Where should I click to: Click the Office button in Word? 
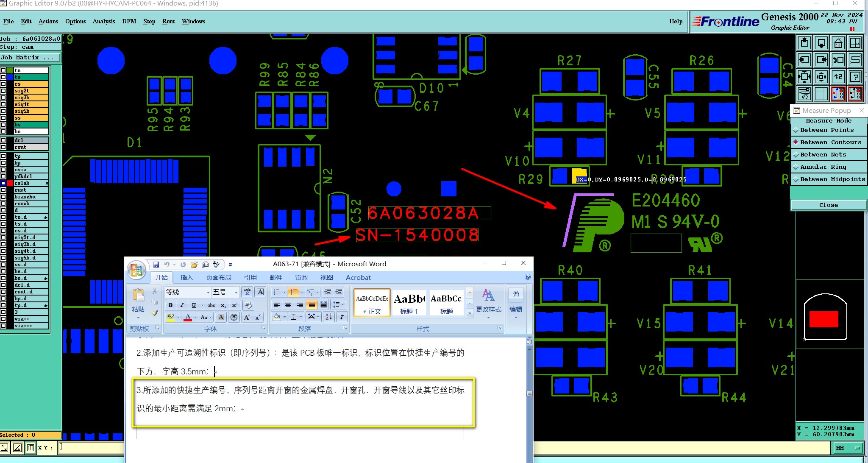pyautogui.click(x=136, y=270)
